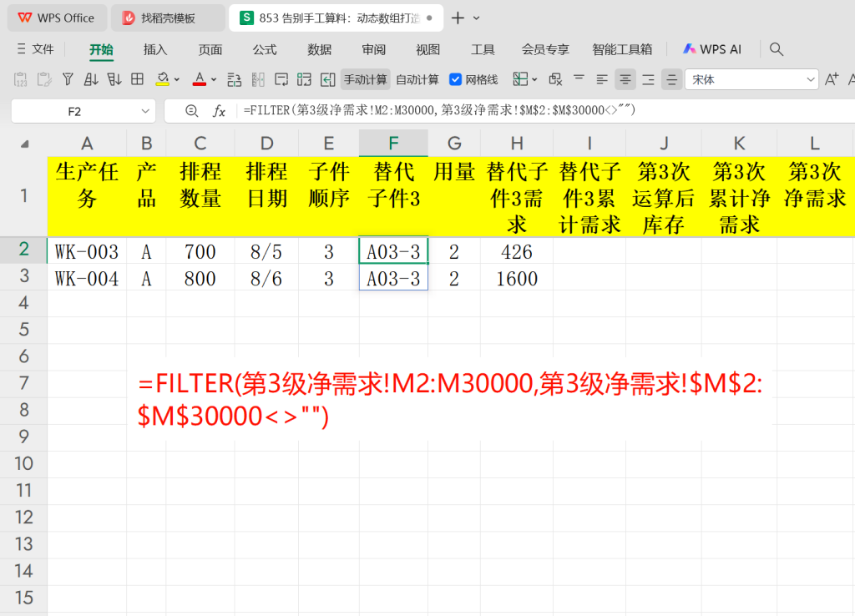Switch to 自动计算 automatic calculation
The image size is (855, 616).
tap(417, 79)
